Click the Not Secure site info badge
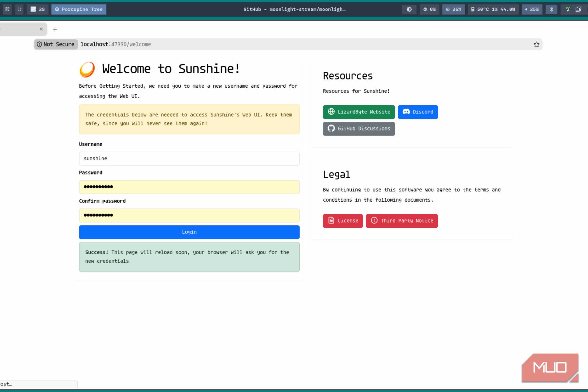Image resolution: width=588 pixels, height=392 pixels. [56, 45]
